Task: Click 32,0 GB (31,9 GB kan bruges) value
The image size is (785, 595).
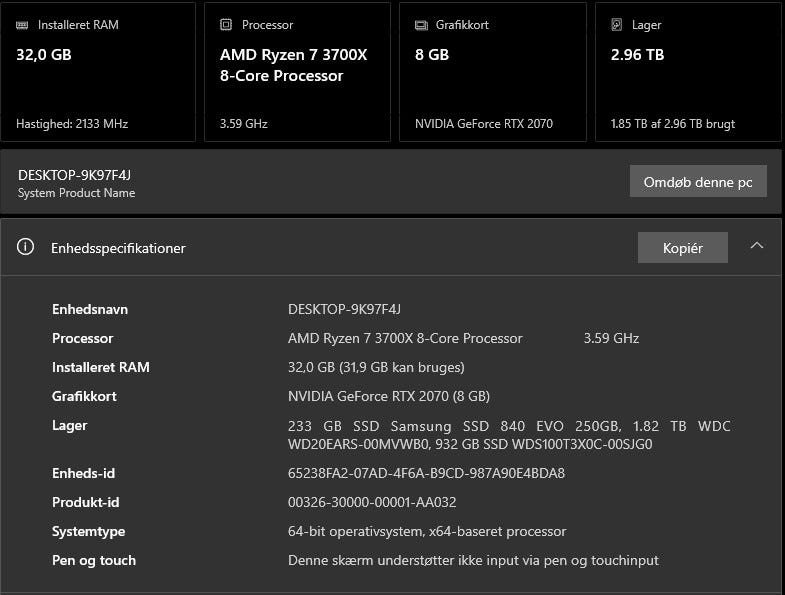Action: point(376,367)
